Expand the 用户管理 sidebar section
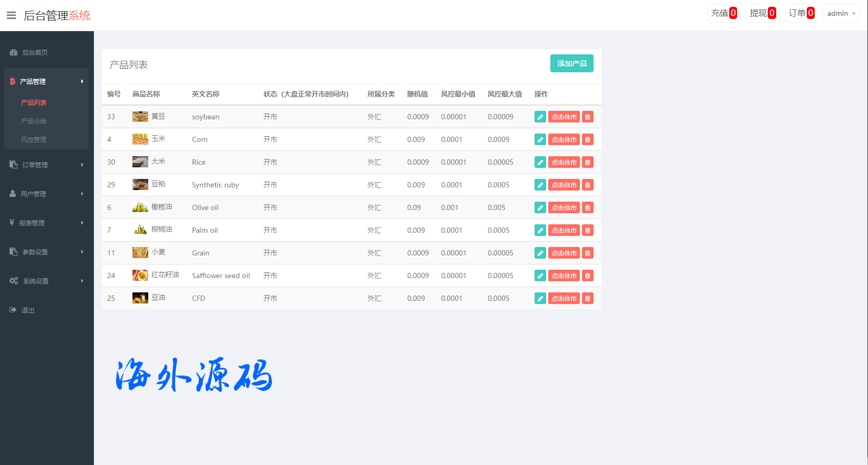 (46, 194)
